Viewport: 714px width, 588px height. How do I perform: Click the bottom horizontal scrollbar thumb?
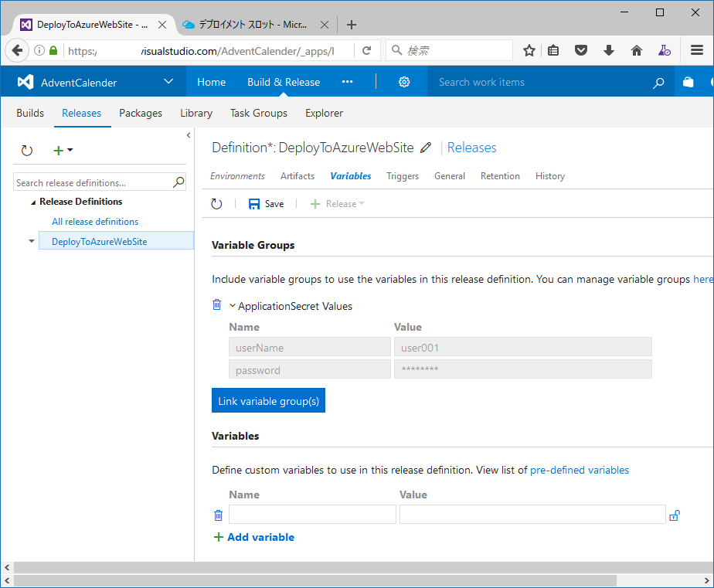315,580
